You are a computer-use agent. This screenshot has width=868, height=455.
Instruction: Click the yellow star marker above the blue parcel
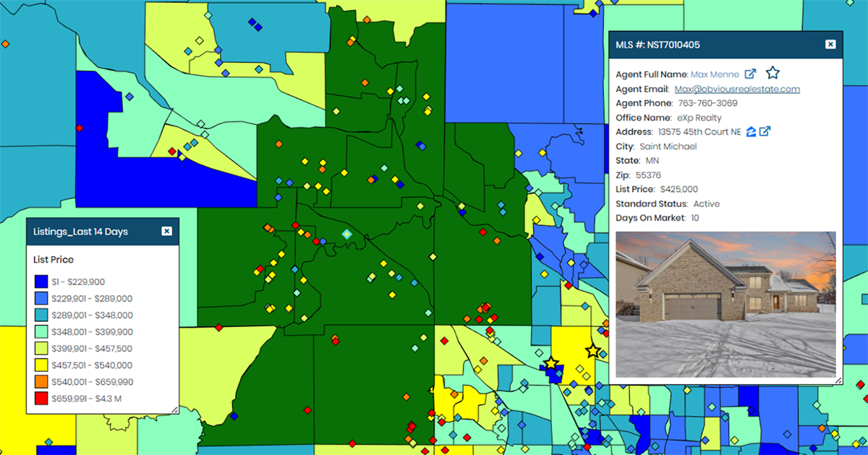pyautogui.click(x=551, y=363)
